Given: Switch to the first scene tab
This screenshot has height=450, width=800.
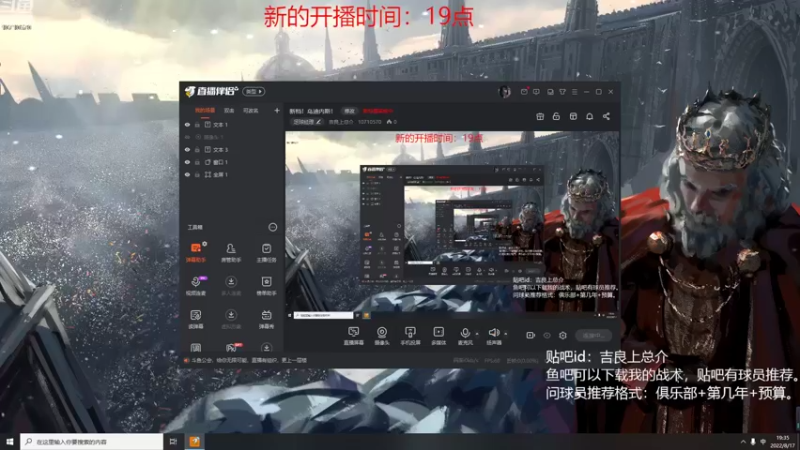Looking at the screenshot, I should [205, 110].
